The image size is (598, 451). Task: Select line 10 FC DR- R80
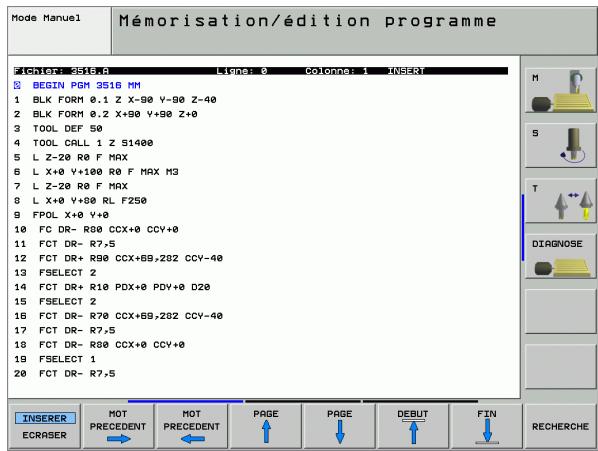tap(96, 230)
